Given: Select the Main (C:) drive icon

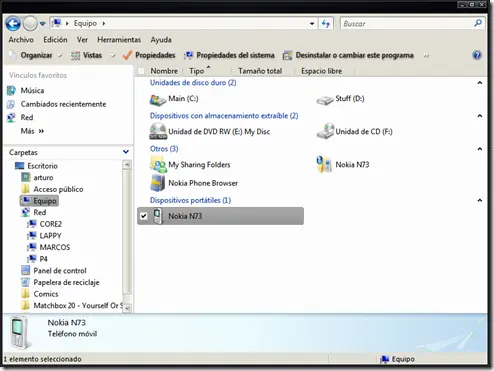Looking at the screenshot, I should pos(158,99).
